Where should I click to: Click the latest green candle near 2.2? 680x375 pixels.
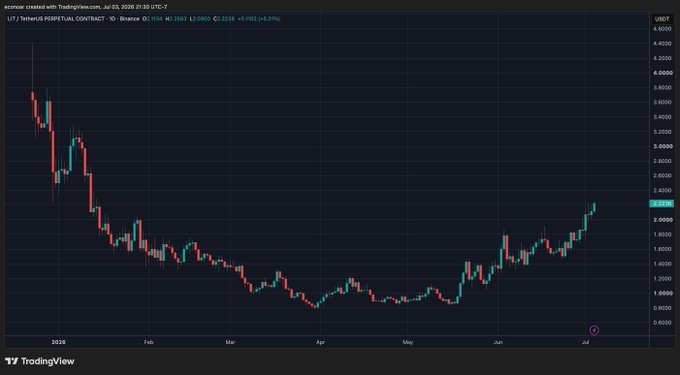[x=594, y=207]
